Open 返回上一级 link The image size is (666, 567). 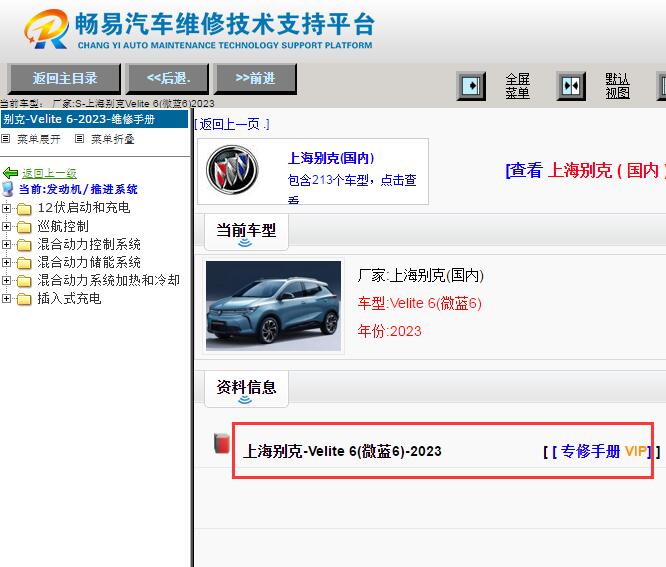click(x=49, y=173)
